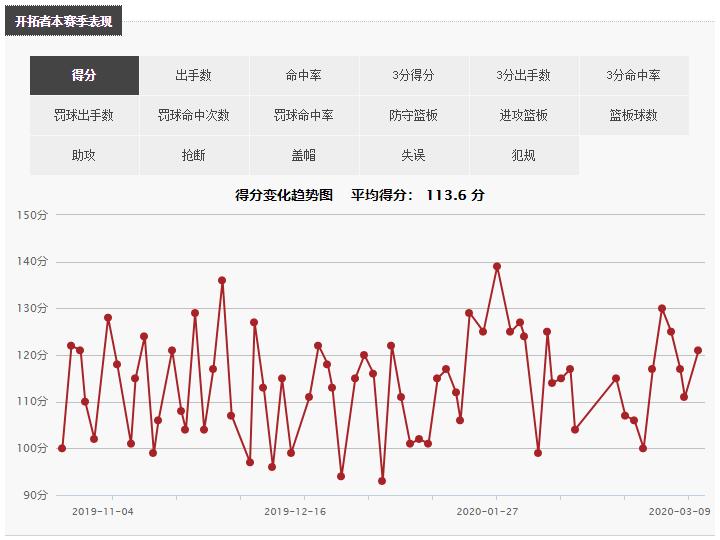
Task: Open the 命中率 tab
Action: pyautogui.click(x=304, y=75)
